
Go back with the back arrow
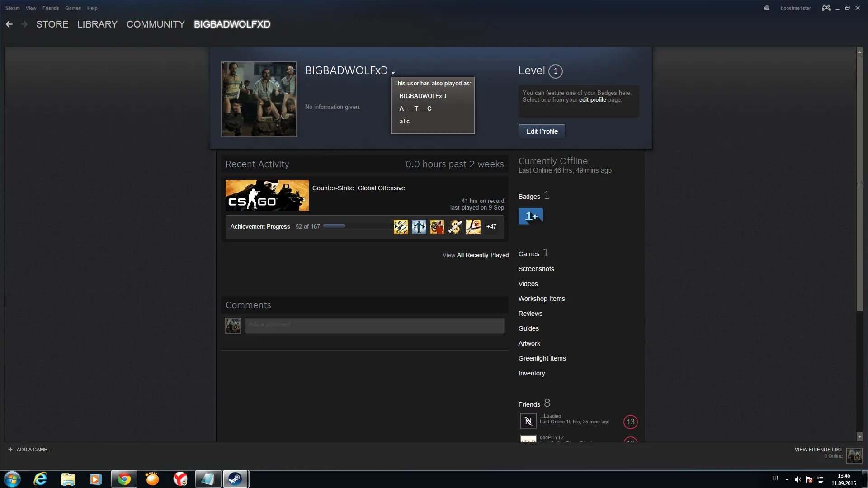pos(9,24)
